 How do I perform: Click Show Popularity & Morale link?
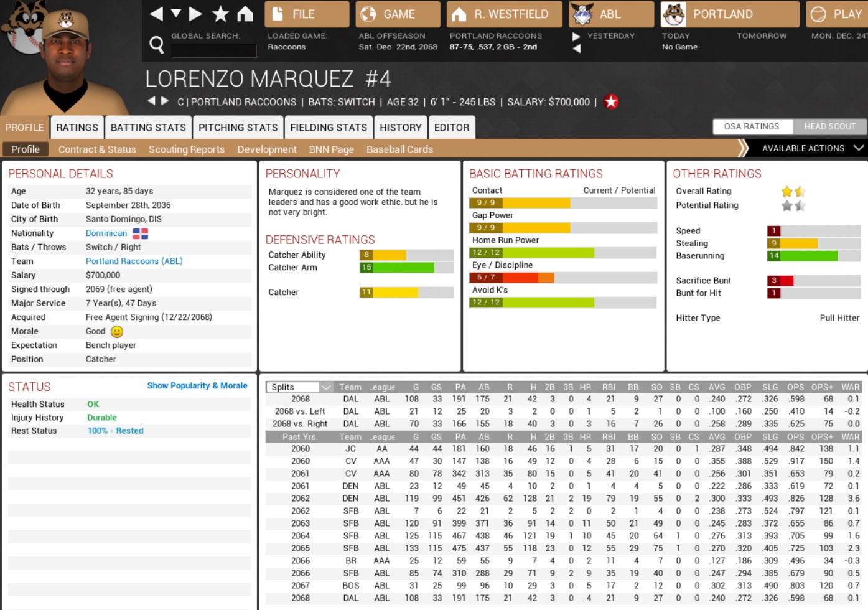[x=197, y=386]
